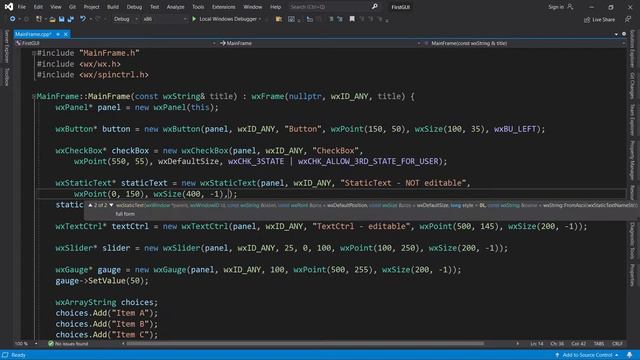Open the Team Explorer side tab
640x360 pixels.
pyautogui.click(x=632, y=120)
